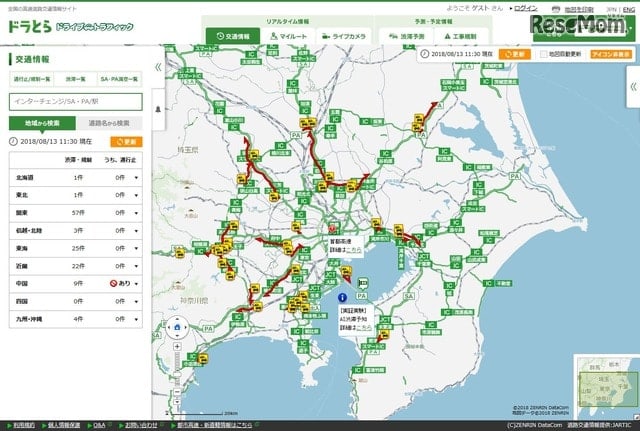Screen dimensions: 640x431
Task: Click the PA icon on Aqua-Line
Action: 362,295
